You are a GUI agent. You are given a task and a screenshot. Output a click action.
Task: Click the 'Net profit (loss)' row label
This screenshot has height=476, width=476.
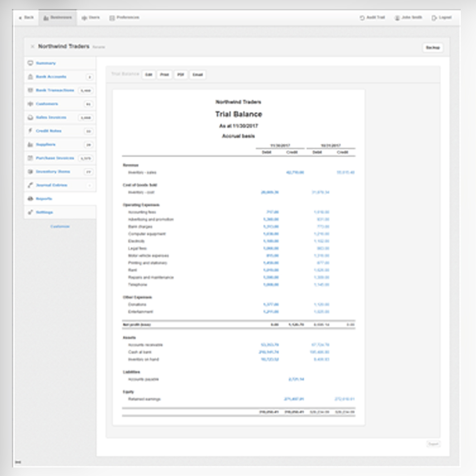point(137,325)
